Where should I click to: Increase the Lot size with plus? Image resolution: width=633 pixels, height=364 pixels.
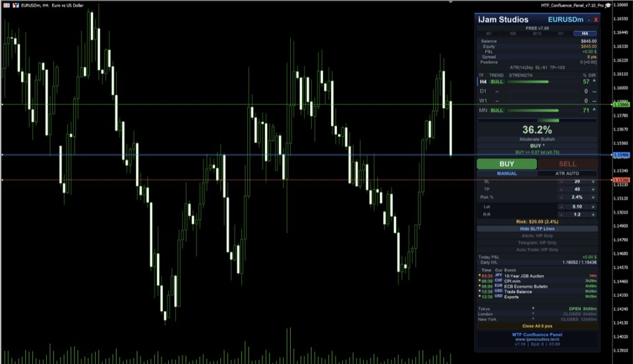(593, 206)
